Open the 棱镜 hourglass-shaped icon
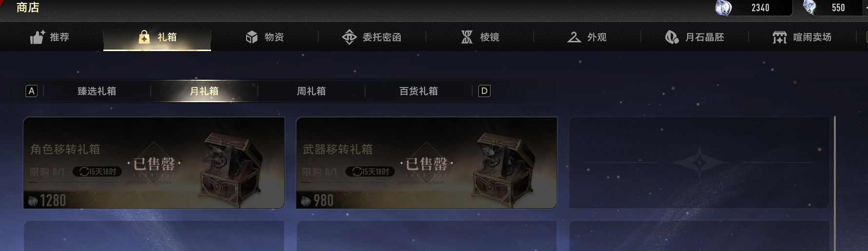The height and width of the screenshot is (251, 868). point(467,37)
